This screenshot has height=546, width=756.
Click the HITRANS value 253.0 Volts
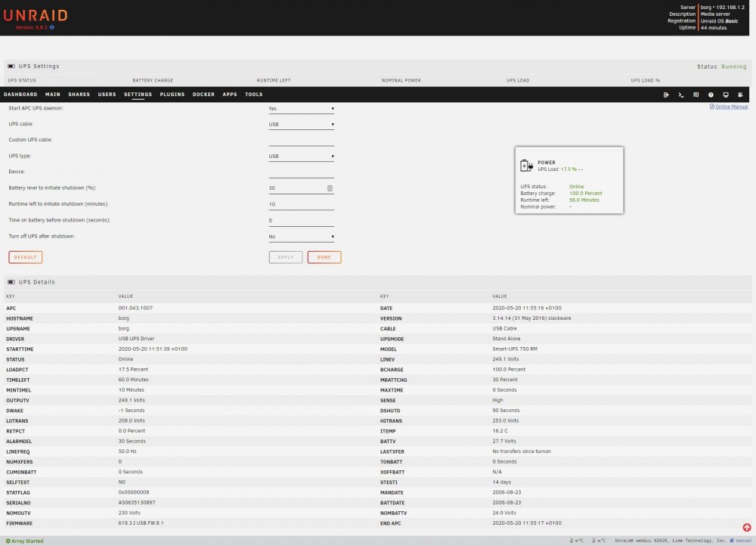point(505,420)
